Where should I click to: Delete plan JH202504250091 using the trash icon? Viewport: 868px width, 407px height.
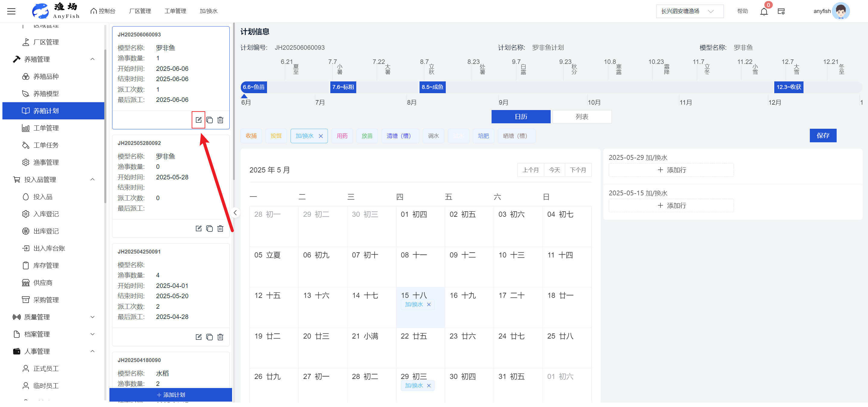(x=220, y=337)
